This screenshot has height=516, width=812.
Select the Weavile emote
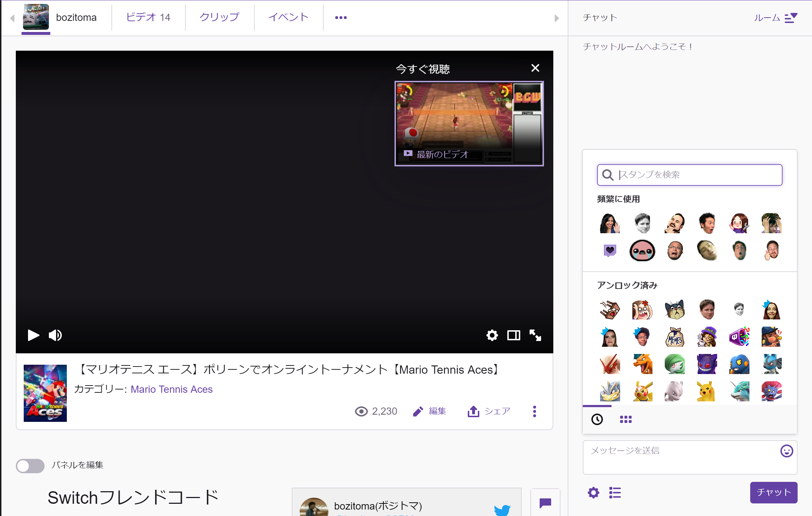pos(771,391)
